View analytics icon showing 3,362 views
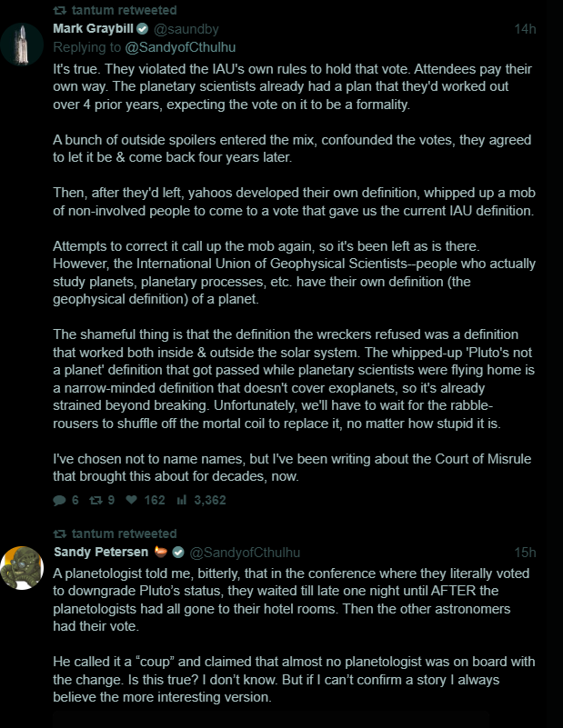Image resolution: width=563 pixels, height=728 pixels. (180, 500)
